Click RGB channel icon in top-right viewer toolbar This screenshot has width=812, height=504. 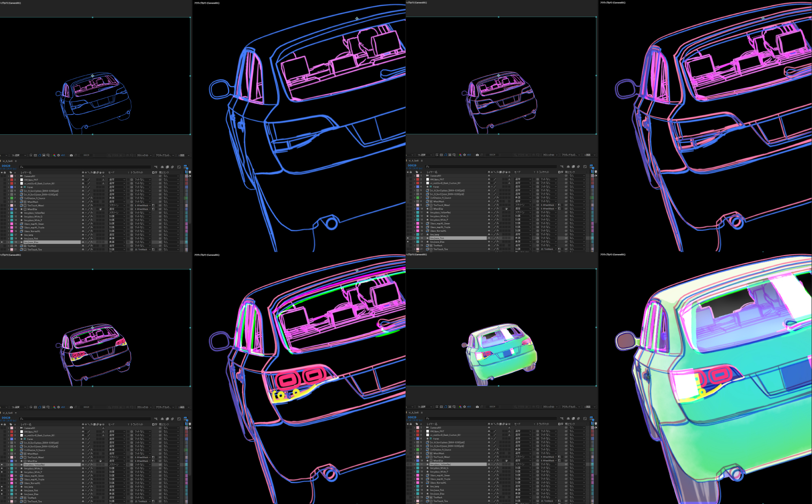click(x=460, y=155)
